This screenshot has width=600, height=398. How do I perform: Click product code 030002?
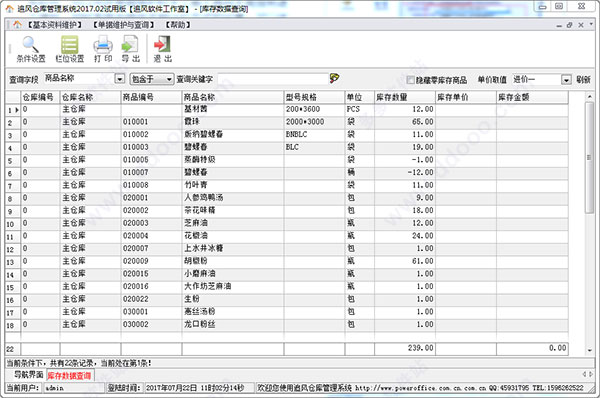click(135, 324)
